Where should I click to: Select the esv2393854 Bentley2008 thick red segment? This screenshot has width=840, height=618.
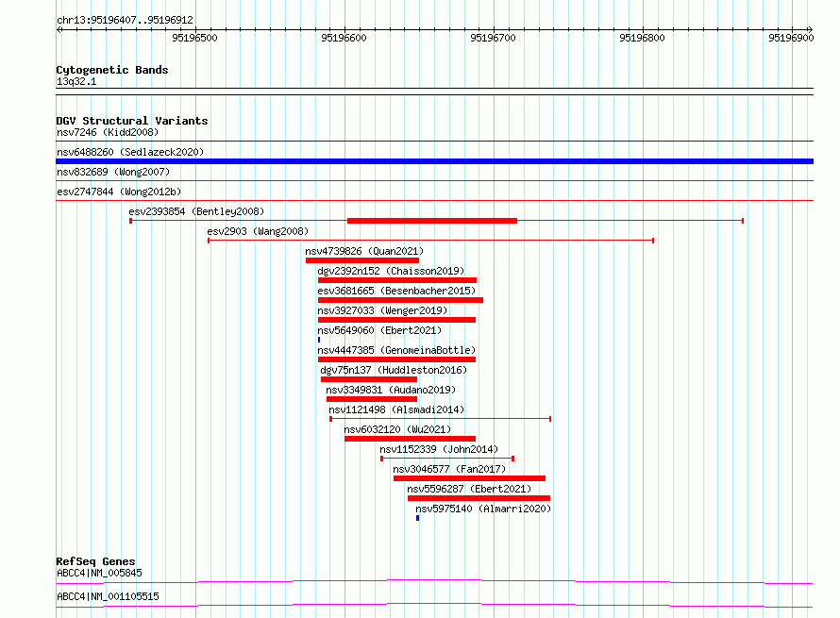point(431,221)
